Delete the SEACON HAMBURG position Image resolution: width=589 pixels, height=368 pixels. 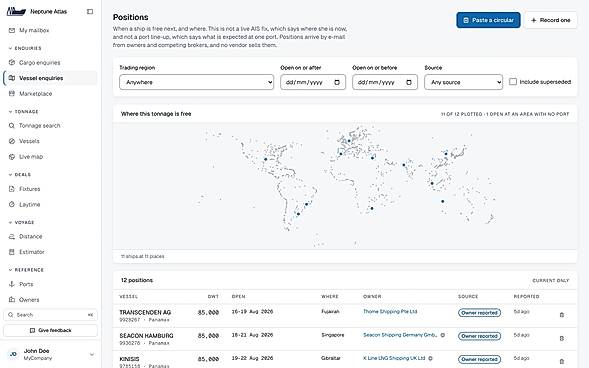click(562, 338)
